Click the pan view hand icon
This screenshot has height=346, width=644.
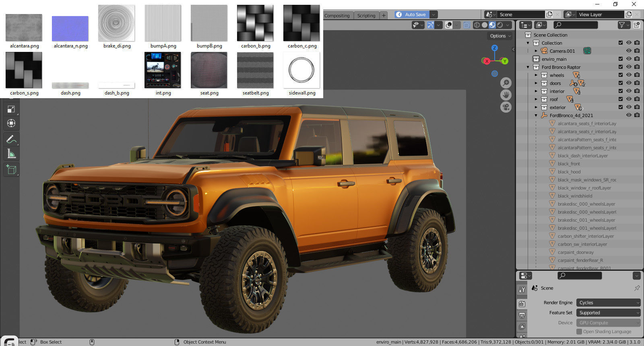tap(506, 95)
